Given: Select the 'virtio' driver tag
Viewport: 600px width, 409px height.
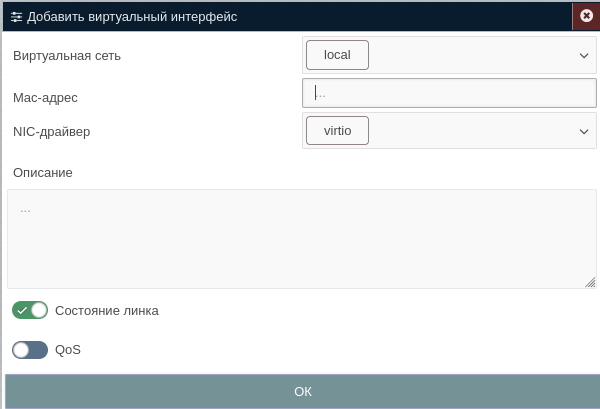Looking at the screenshot, I should point(337,130).
